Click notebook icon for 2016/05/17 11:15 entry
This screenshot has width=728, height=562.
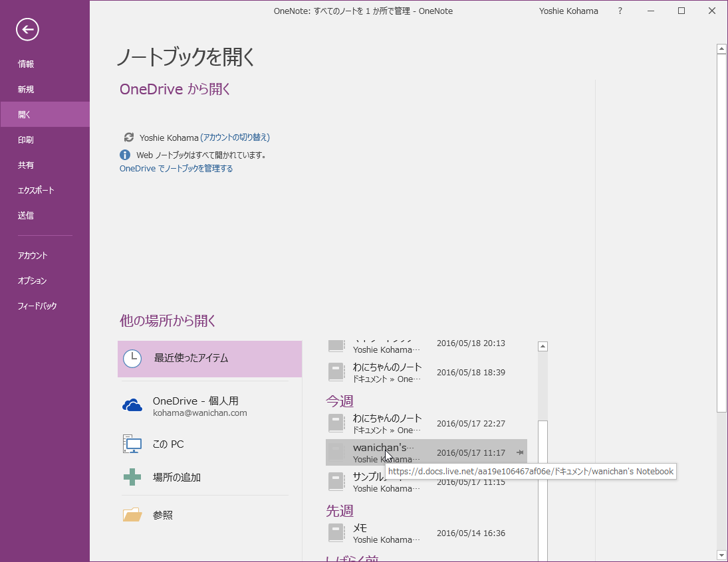click(336, 482)
